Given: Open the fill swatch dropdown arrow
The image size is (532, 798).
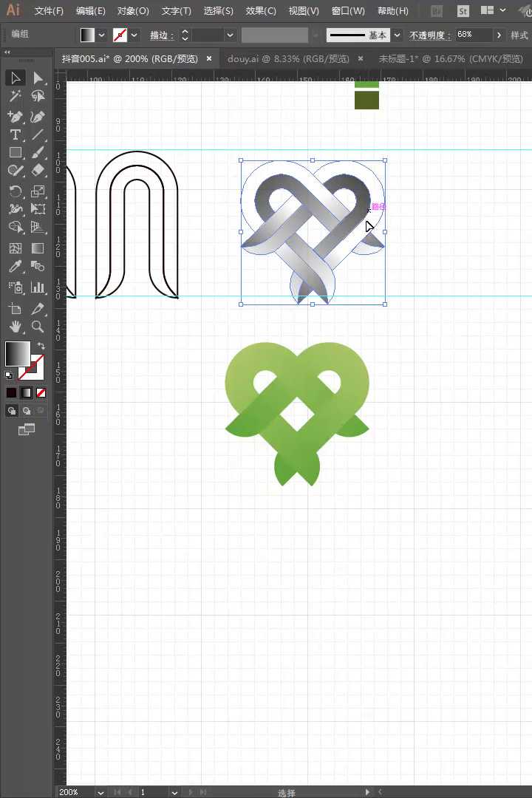Looking at the screenshot, I should pyautogui.click(x=102, y=35).
